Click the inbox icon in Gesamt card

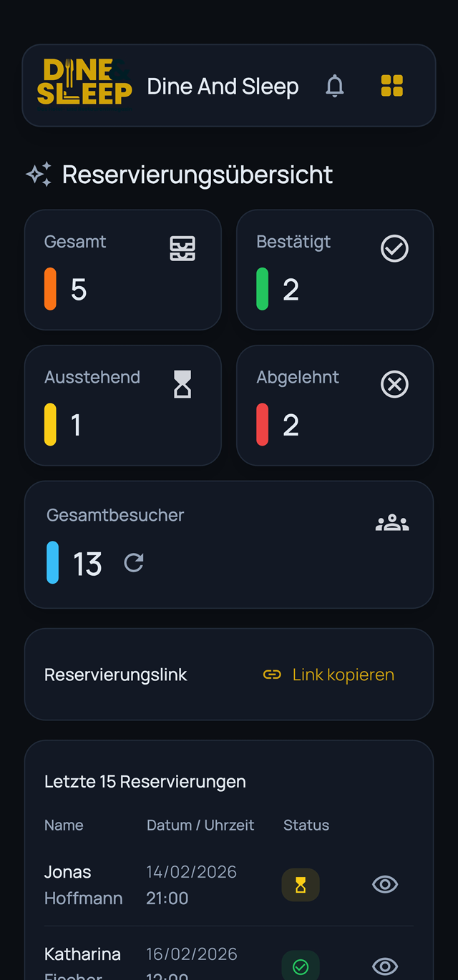tap(182, 248)
